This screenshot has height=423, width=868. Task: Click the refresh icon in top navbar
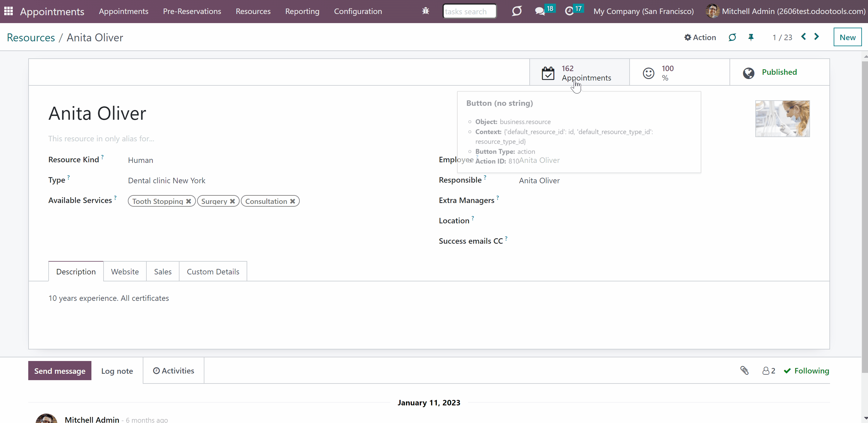[517, 11]
